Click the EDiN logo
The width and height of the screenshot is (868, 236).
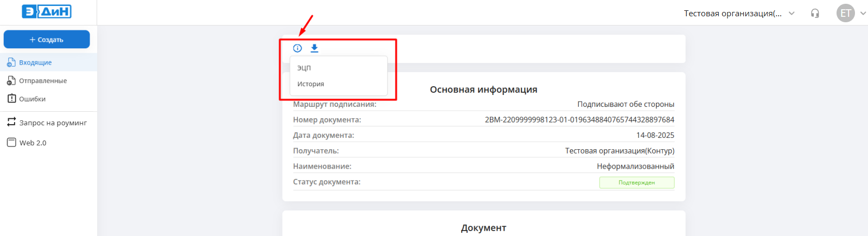coord(47,11)
